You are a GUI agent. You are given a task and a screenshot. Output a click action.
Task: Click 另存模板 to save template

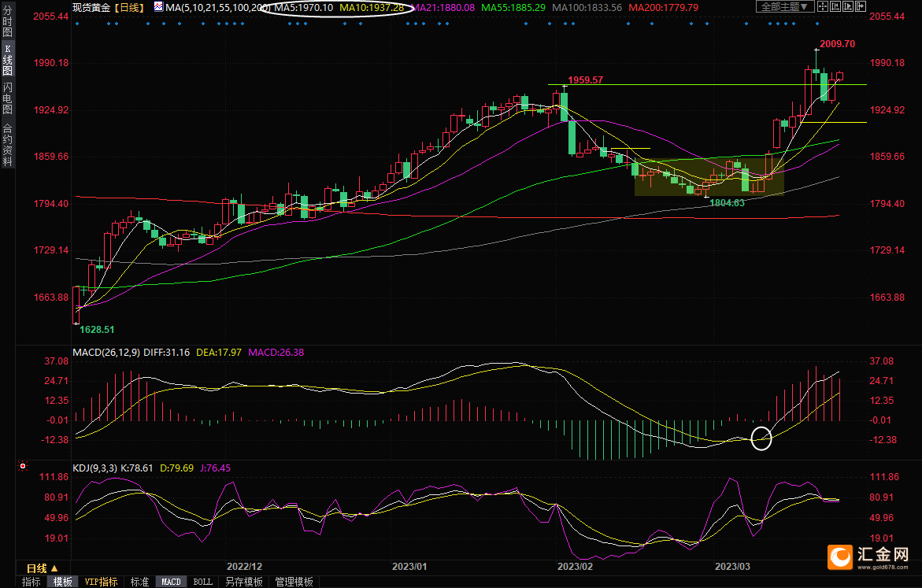pos(243,582)
